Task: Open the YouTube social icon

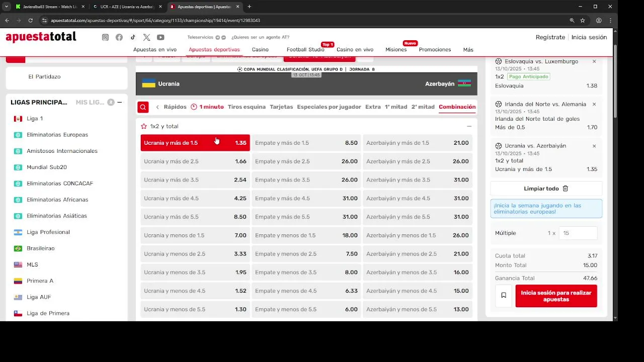Action: pos(160,37)
